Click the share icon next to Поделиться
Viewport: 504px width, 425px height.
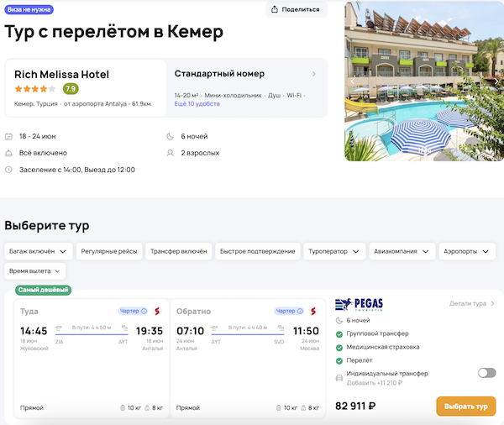point(276,9)
